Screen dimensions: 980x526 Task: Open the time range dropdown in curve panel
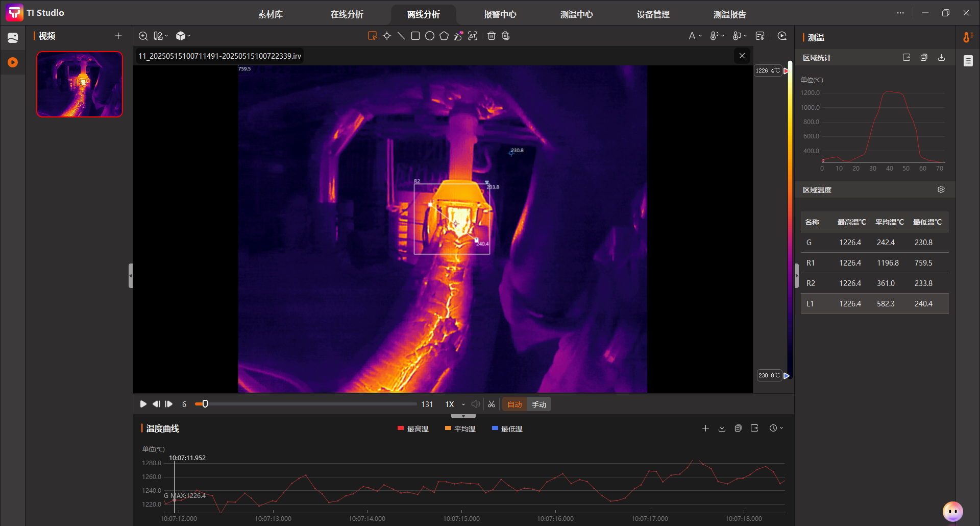click(x=776, y=428)
